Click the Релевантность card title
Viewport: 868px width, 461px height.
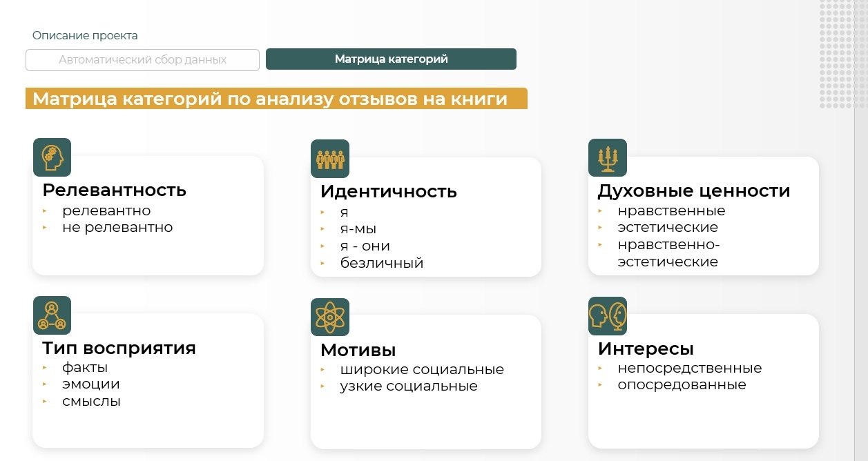coord(115,190)
